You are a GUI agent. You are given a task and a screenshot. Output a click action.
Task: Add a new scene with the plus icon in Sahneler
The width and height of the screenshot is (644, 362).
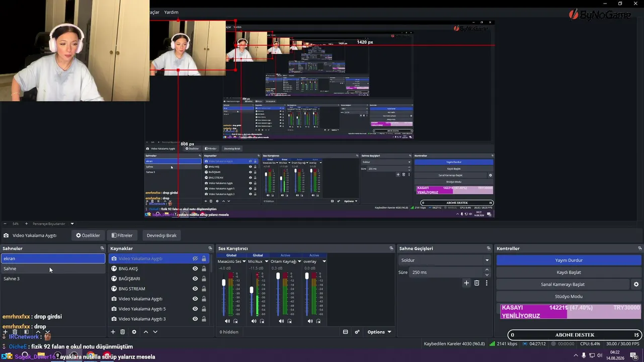(x=6, y=332)
